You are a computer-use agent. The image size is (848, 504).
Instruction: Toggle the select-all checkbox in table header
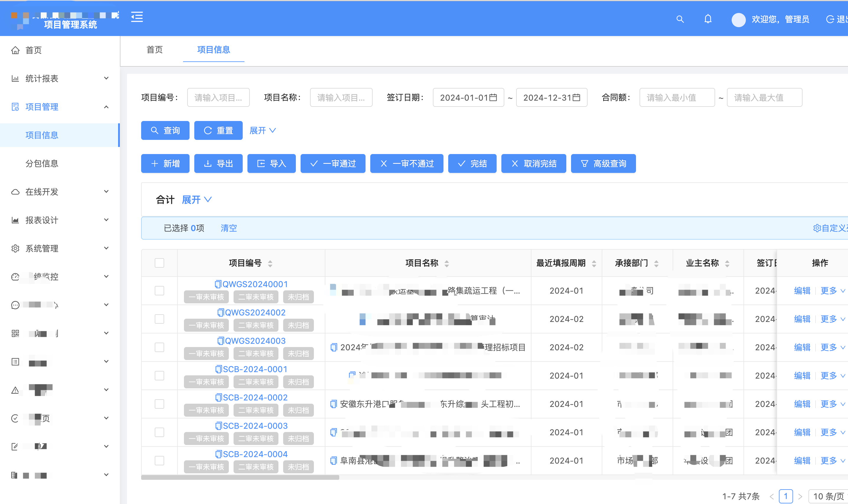pyautogui.click(x=159, y=263)
